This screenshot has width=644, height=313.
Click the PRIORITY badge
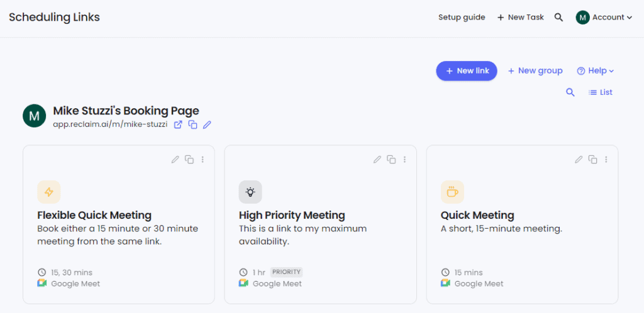pyautogui.click(x=287, y=272)
